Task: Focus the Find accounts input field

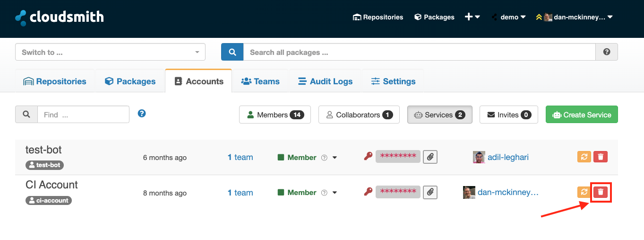Action: tap(83, 115)
